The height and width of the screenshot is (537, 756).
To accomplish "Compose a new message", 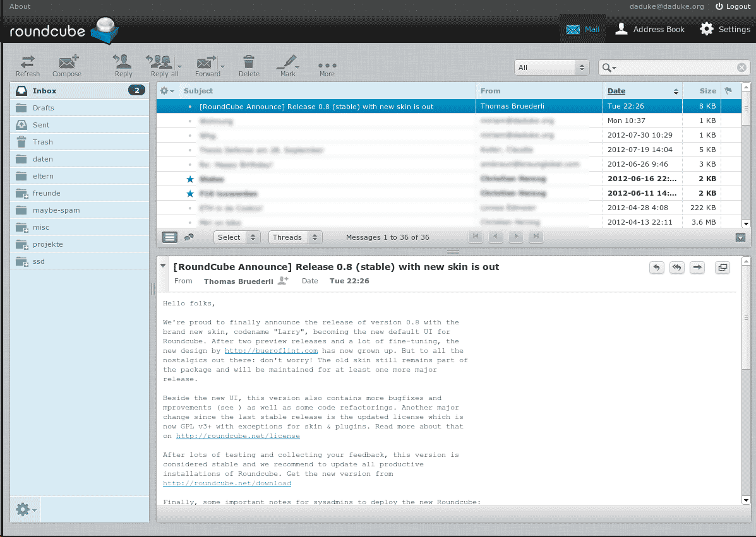I will pos(67,64).
